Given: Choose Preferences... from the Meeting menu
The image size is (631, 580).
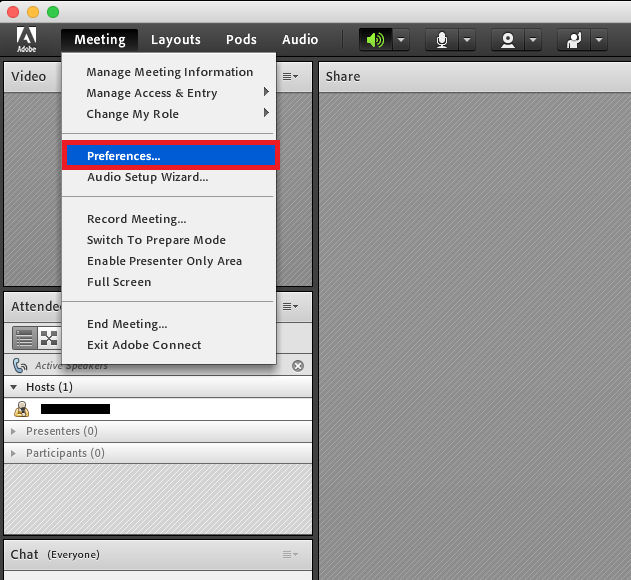Looking at the screenshot, I should (170, 155).
